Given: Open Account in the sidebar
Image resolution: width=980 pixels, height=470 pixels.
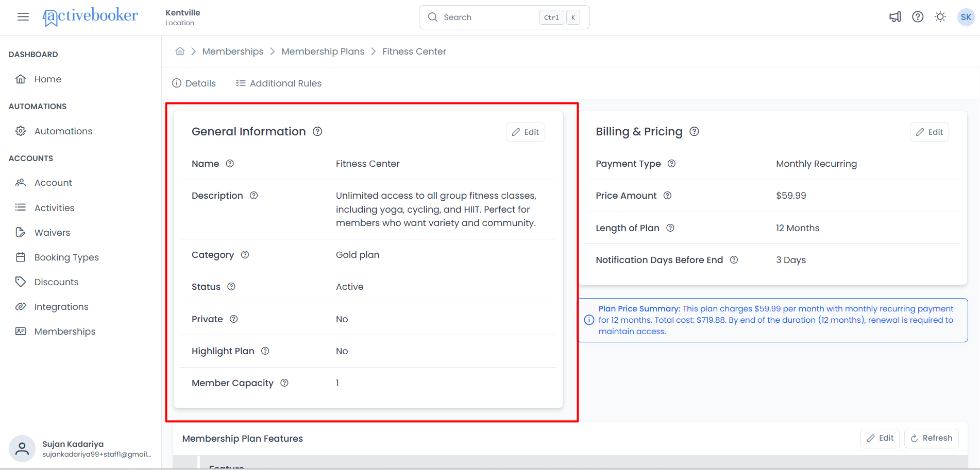Looking at the screenshot, I should (x=44, y=183).
